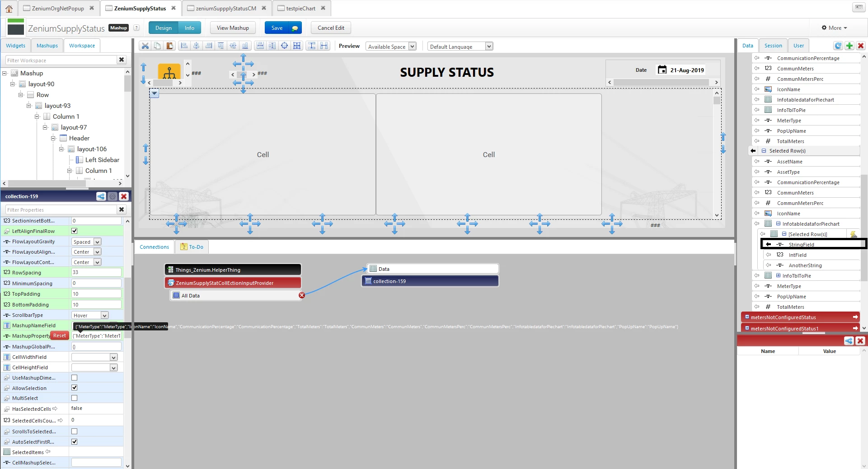
Task: Switch to the ZeniumOrgNetPopup tab
Action: coord(58,8)
